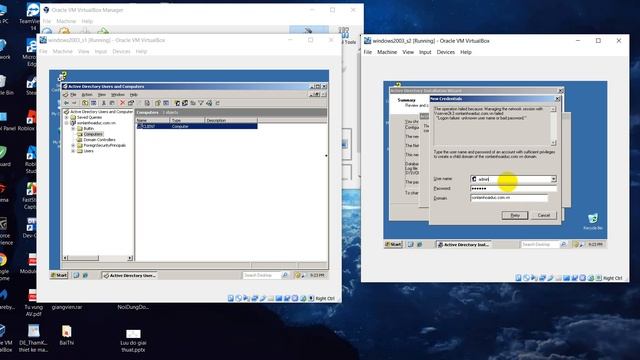Click tree pane scroll right arrow in AD window
The image size is (640, 360).
(130, 258)
